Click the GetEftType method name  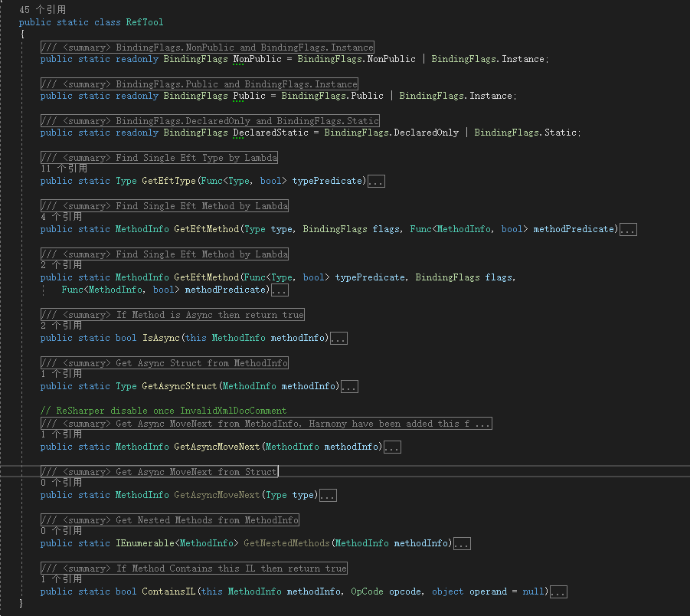point(168,181)
